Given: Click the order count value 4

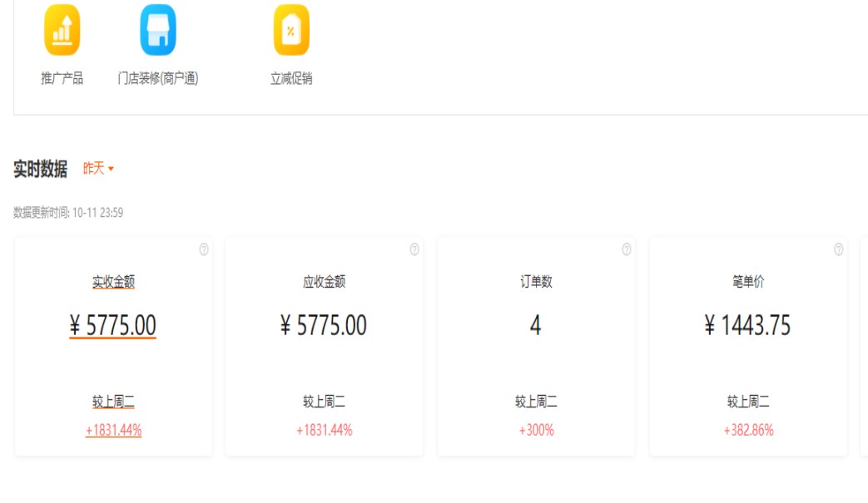Looking at the screenshot, I should coord(535,325).
